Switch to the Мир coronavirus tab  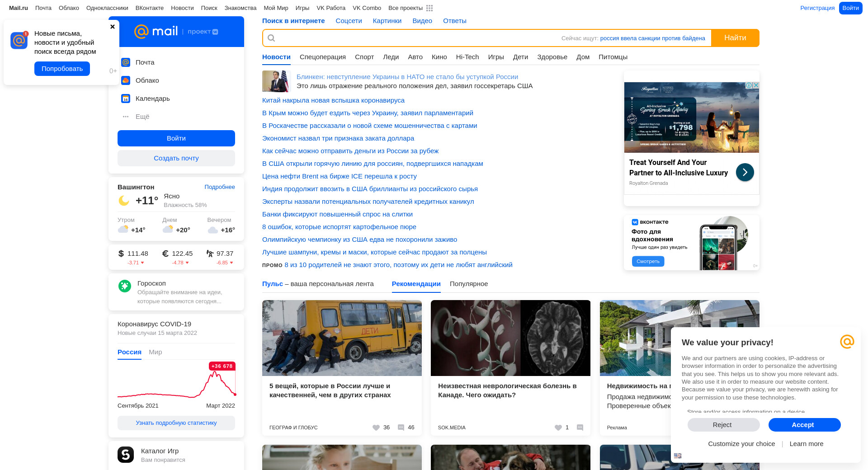click(155, 352)
